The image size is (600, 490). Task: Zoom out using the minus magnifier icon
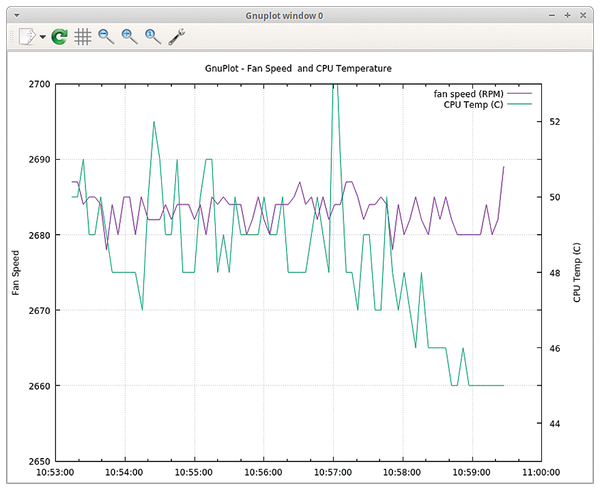[106, 37]
